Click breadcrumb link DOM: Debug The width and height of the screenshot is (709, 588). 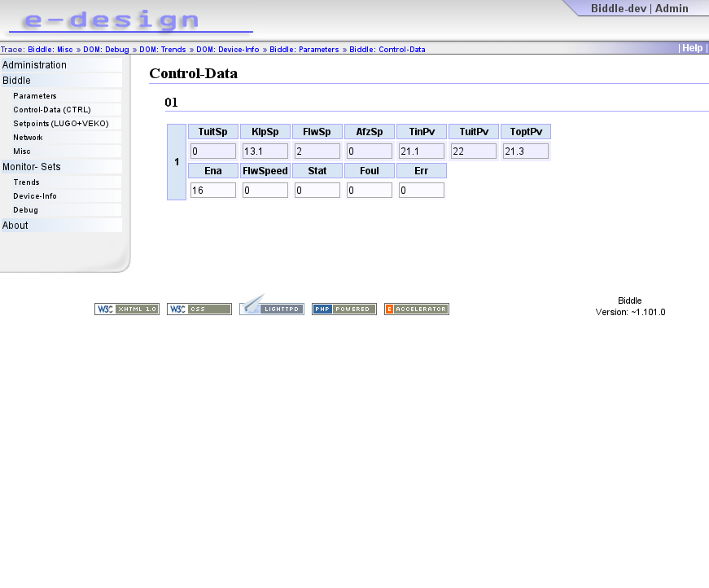click(106, 50)
